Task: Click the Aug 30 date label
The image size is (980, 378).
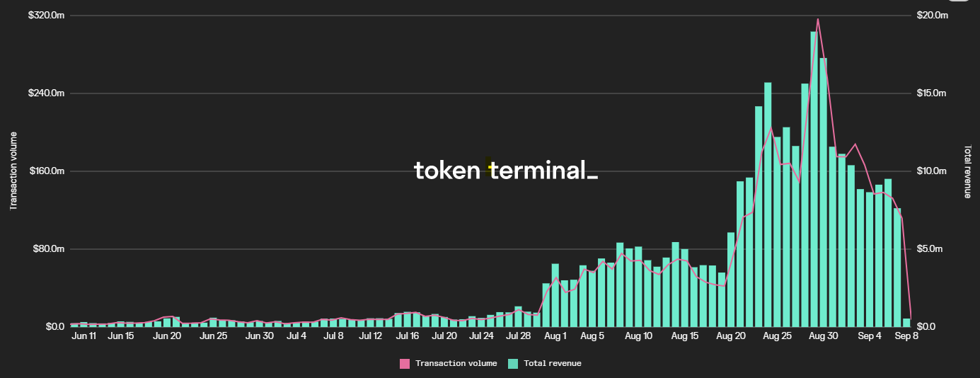Action: (823, 336)
